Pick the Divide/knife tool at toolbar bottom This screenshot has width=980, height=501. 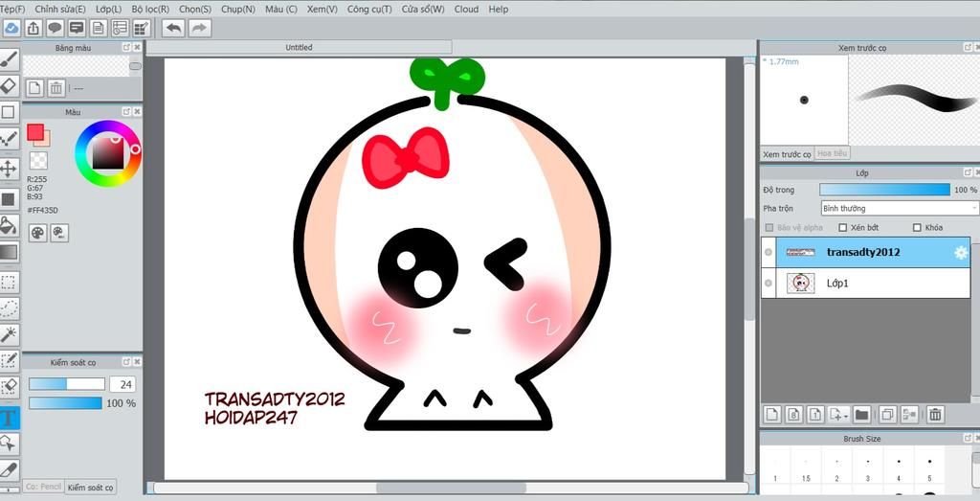coord(8,469)
